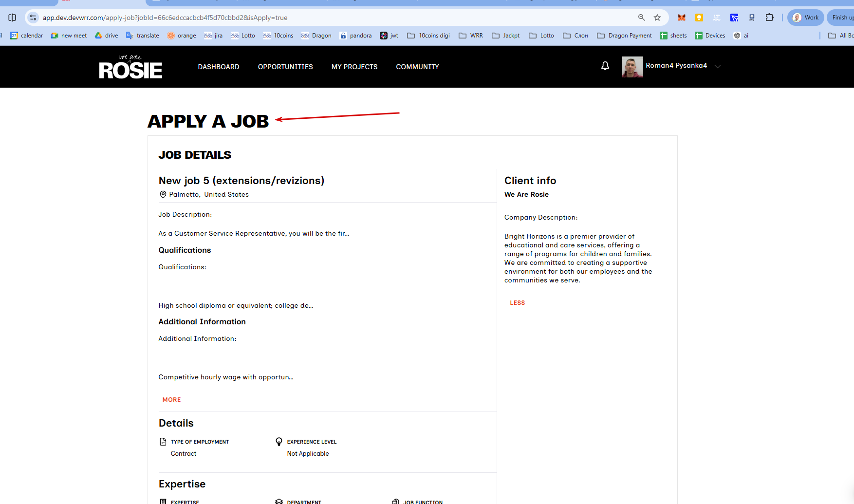
Task: Open the sheets bookmark
Action: (673, 36)
